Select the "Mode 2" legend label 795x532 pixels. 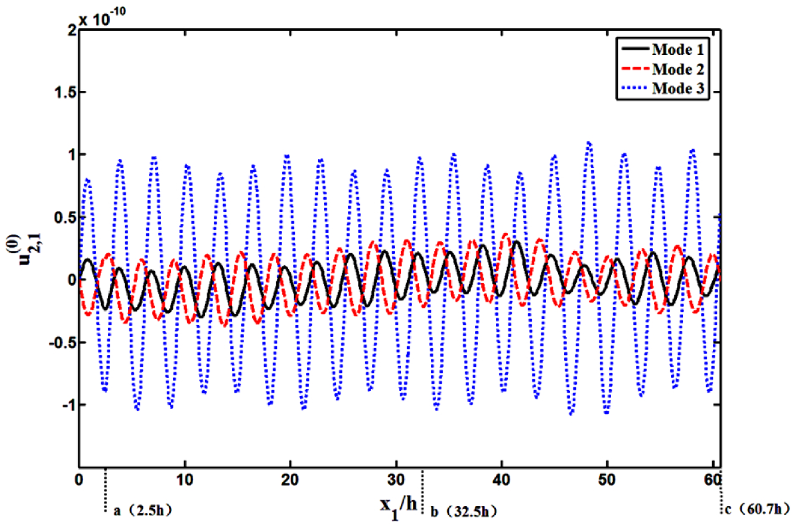[x=678, y=70]
